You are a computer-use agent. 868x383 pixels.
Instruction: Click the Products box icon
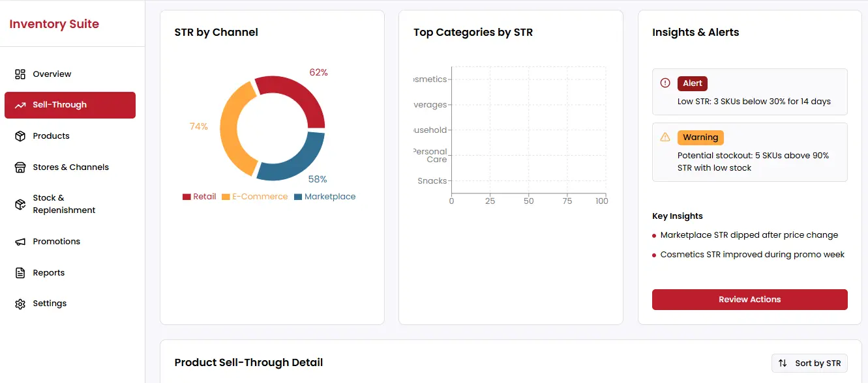tap(20, 136)
